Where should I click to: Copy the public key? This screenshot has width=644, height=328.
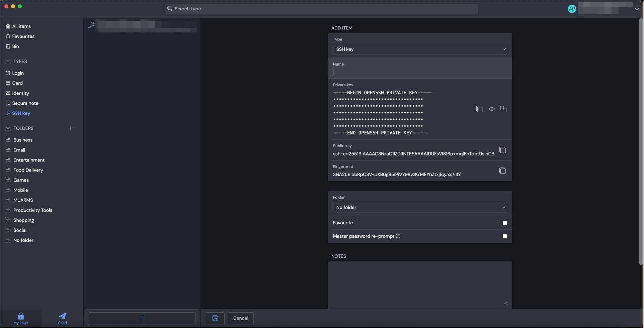pos(502,150)
